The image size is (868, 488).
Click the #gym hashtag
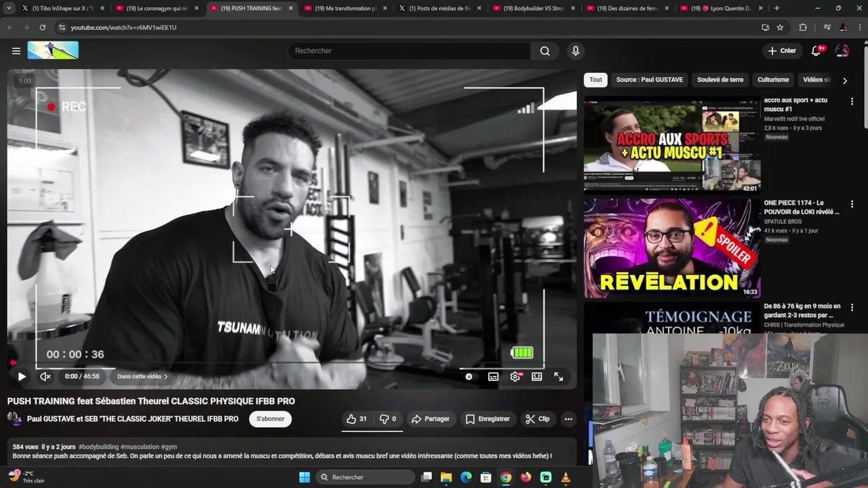pos(169,447)
